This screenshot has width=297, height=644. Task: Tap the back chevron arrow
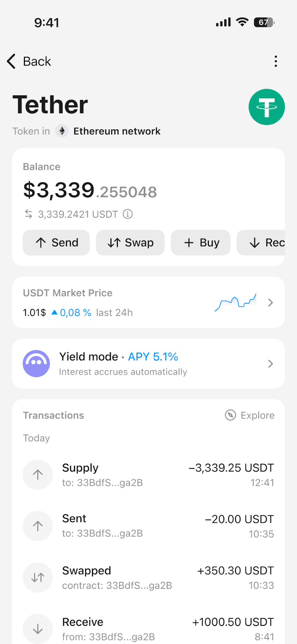tap(11, 62)
